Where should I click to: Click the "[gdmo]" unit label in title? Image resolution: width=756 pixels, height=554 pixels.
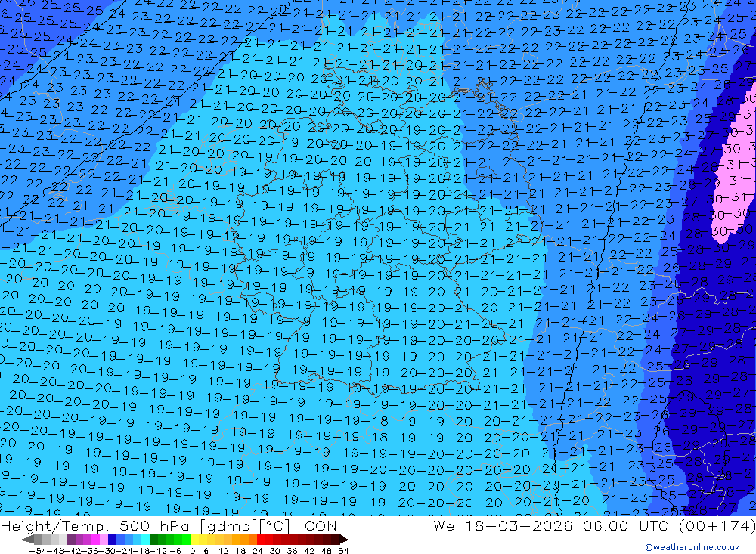click(228, 526)
